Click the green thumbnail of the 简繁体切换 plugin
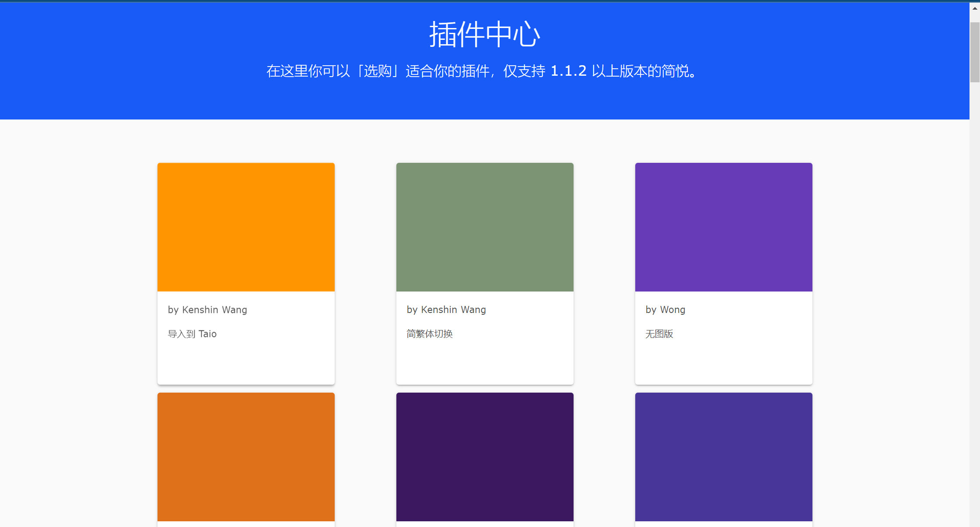This screenshot has width=980, height=527. [484, 227]
